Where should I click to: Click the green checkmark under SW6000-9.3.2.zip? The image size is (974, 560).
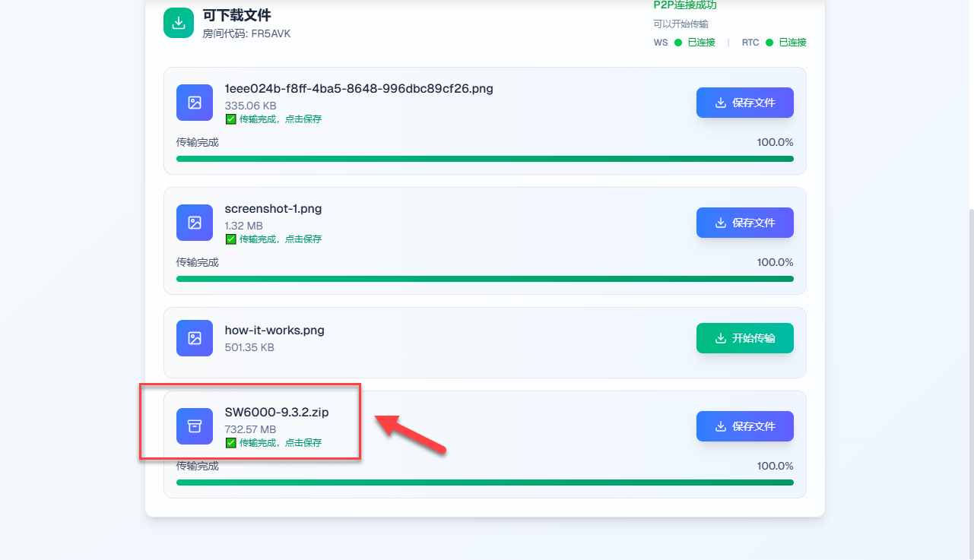(230, 443)
